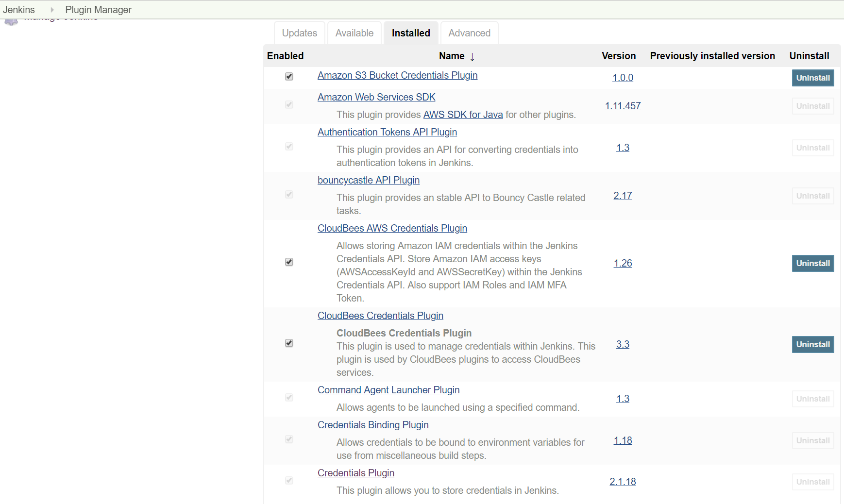The image size is (844, 504).
Task: Click Uninstall for bouncycastle API Plugin
Action: (813, 196)
